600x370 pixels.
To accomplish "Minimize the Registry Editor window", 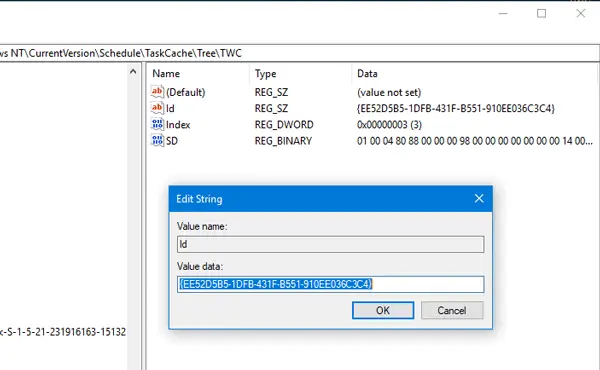I will pos(503,13).
